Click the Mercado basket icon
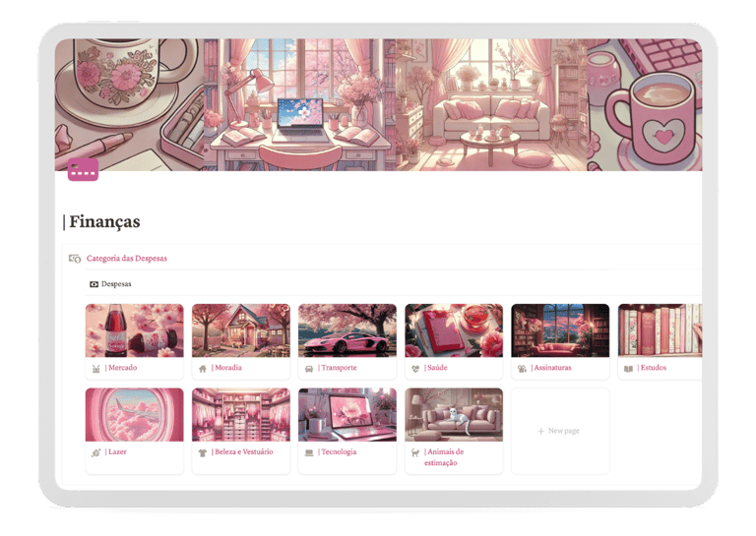Viewport: 756px width, 536px height. (x=95, y=369)
